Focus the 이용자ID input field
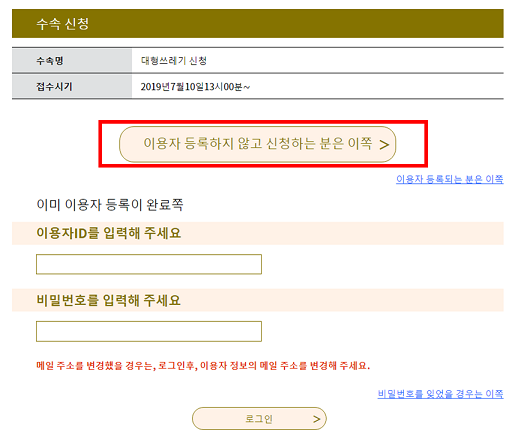Screen dimensions: 518x448 point(149,264)
